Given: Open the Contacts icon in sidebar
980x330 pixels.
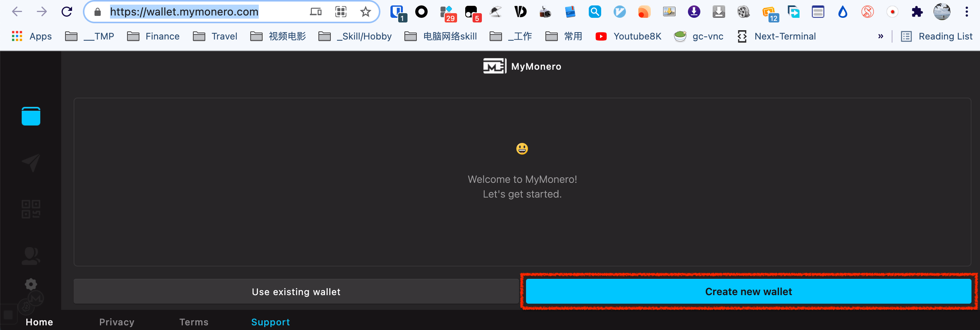Looking at the screenshot, I should (31, 256).
